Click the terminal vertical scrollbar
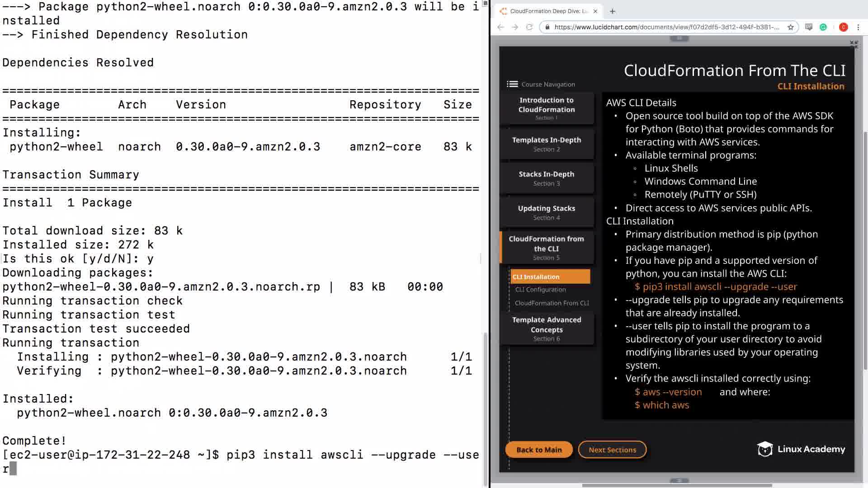868x488 pixels. tap(486, 407)
